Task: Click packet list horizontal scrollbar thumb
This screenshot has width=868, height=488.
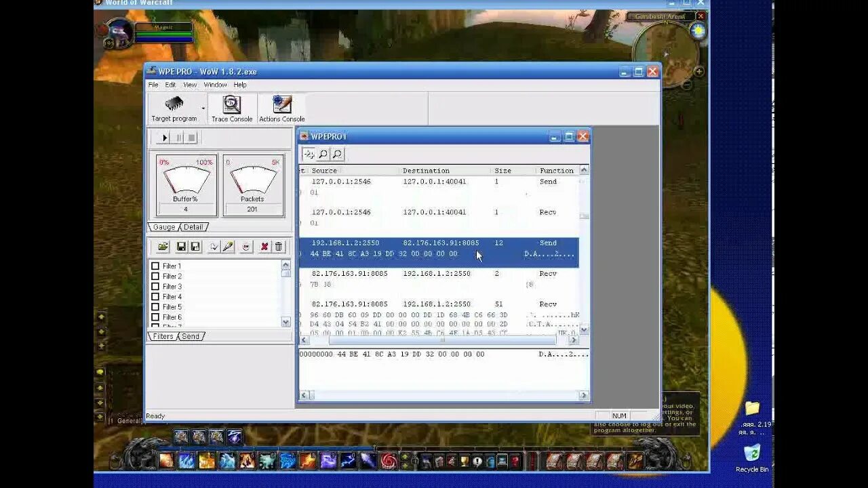Action: (442, 340)
